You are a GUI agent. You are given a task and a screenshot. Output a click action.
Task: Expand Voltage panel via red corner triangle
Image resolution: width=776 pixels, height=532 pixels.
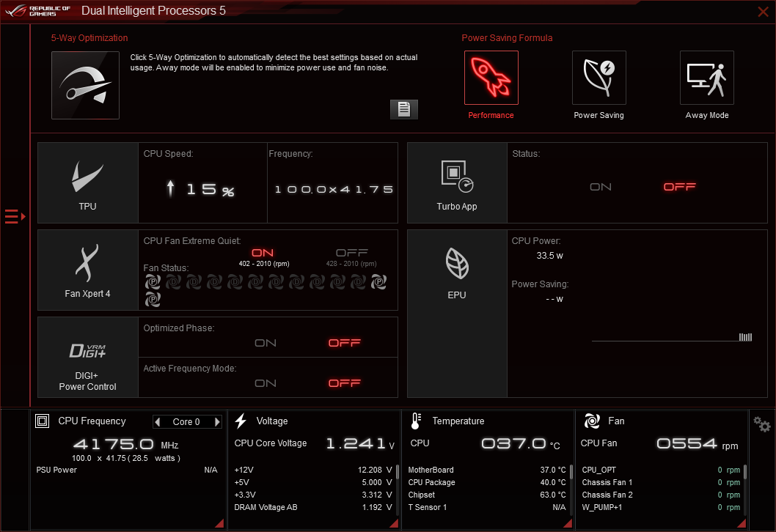(x=394, y=523)
